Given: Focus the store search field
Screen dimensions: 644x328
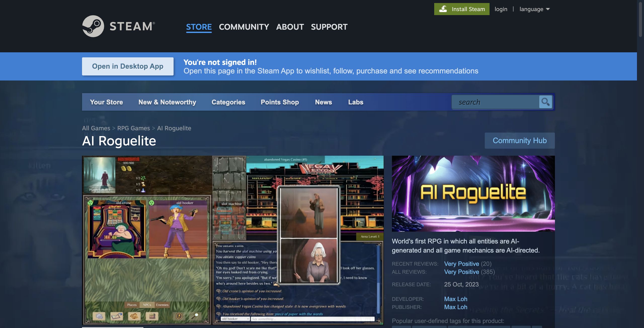Looking at the screenshot, I should coord(495,102).
